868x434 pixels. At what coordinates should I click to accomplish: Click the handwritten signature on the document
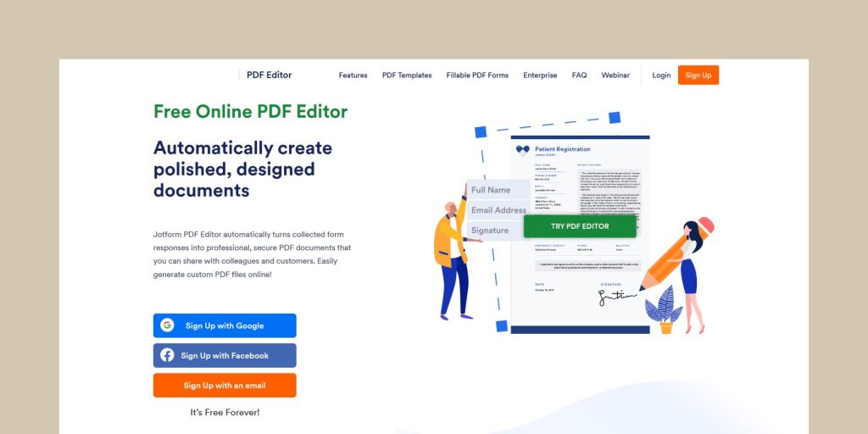pyautogui.click(x=617, y=298)
